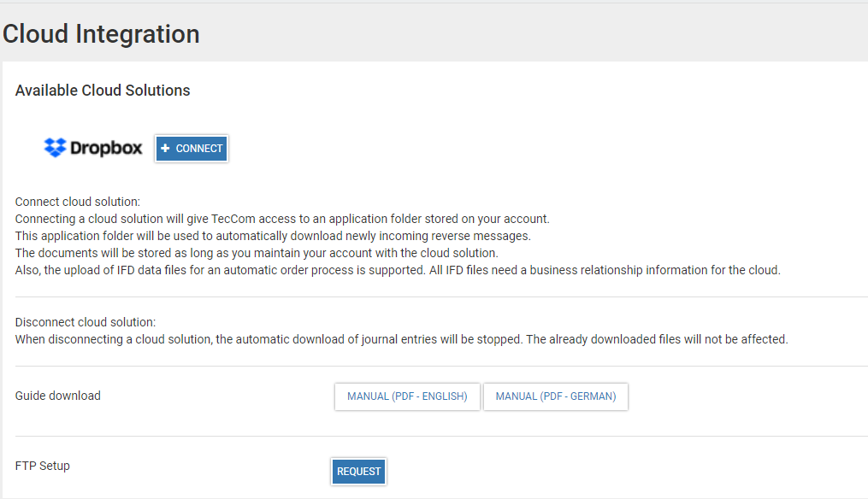This screenshot has height=499, width=868.
Task: Click the Cloud Integration page title
Action: tap(101, 34)
